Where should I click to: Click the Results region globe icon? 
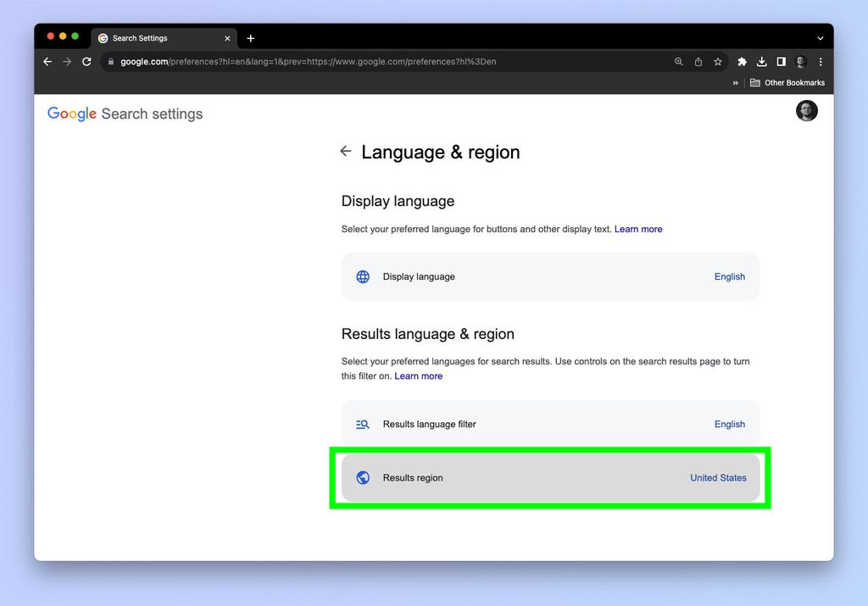(363, 477)
